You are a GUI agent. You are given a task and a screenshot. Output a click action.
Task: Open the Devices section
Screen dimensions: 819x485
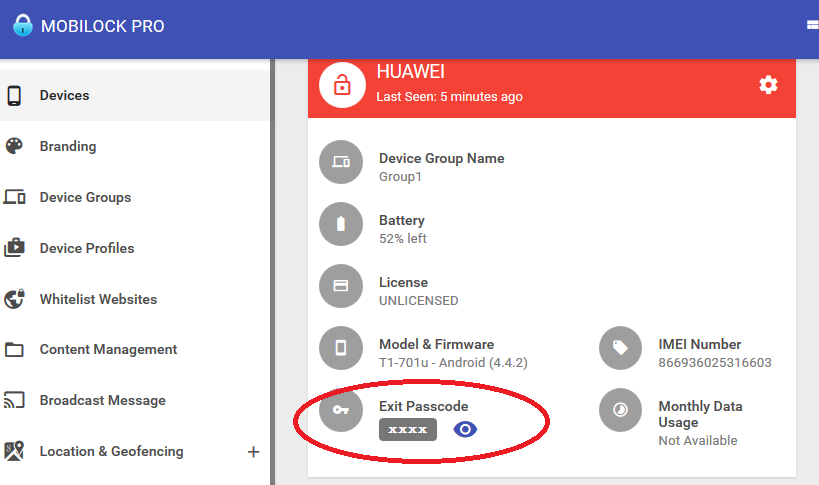tap(135, 96)
